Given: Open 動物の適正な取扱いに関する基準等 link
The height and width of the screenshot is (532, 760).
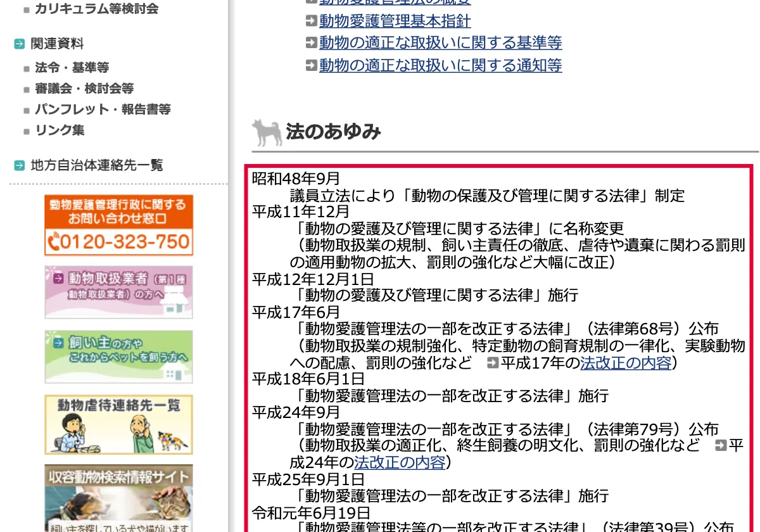Looking at the screenshot, I should (x=441, y=43).
